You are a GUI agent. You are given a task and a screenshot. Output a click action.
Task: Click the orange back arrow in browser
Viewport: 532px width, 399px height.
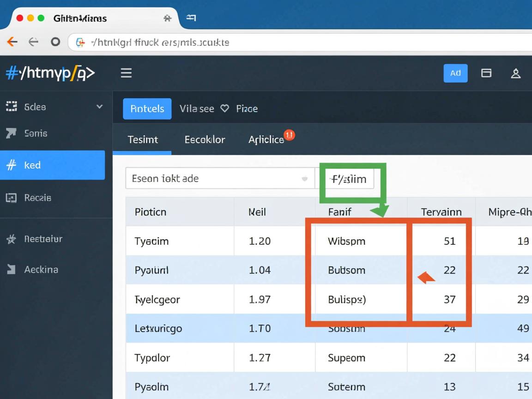tap(12, 42)
